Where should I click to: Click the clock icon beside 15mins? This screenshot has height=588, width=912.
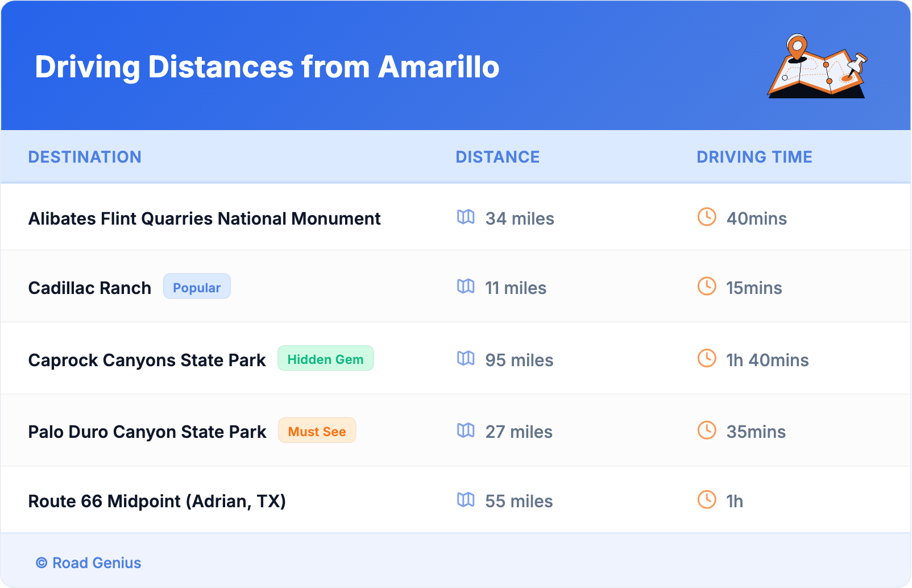click(707, 287)
